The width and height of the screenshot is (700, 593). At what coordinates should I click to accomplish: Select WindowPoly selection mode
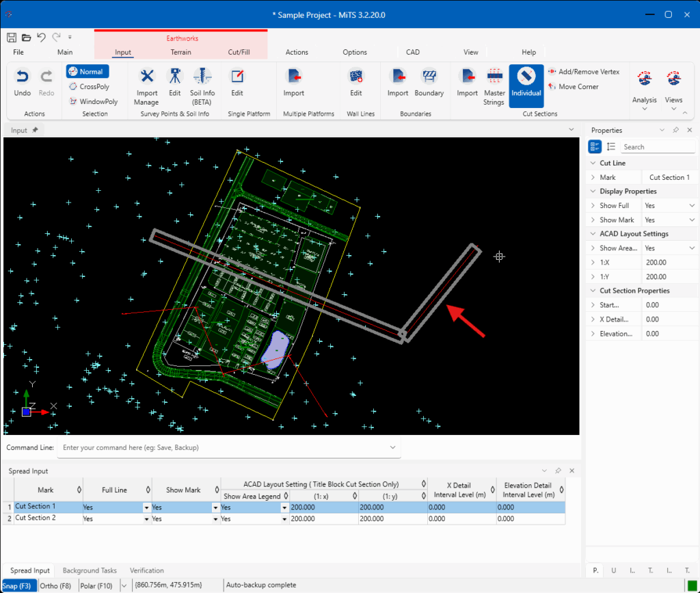pos(93,102)
